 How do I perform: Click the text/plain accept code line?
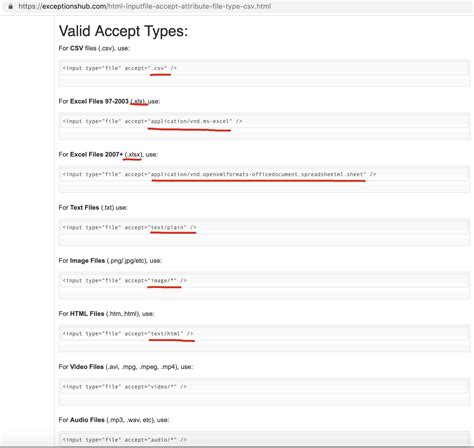(129, 227)
